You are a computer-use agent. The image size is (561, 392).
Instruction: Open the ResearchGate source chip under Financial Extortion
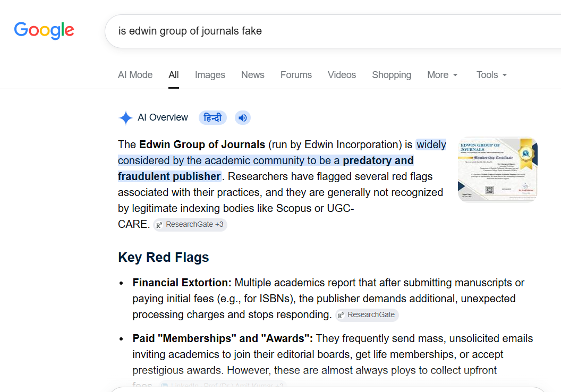click(x=367, y=315)
